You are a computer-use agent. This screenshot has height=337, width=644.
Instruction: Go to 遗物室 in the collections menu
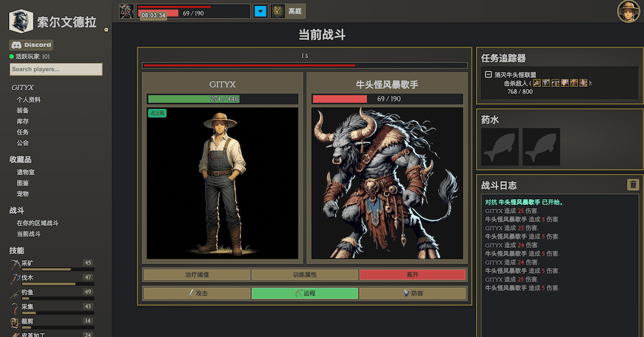point(26,172)
